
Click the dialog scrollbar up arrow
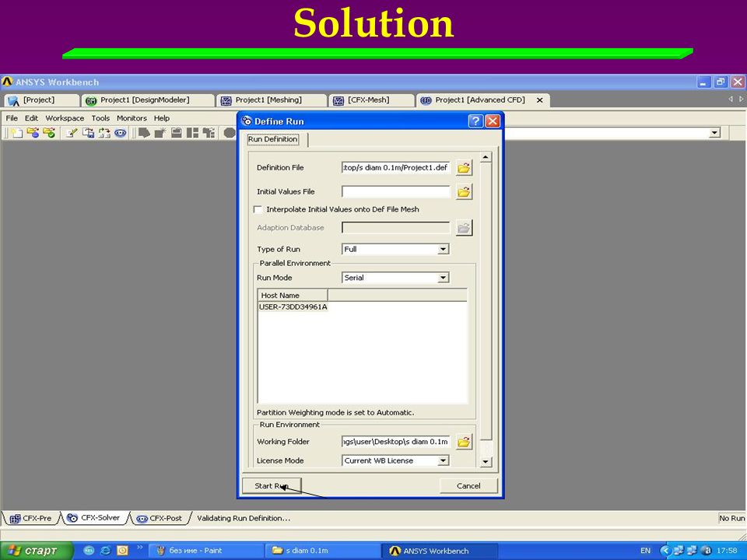coord(486,157)
